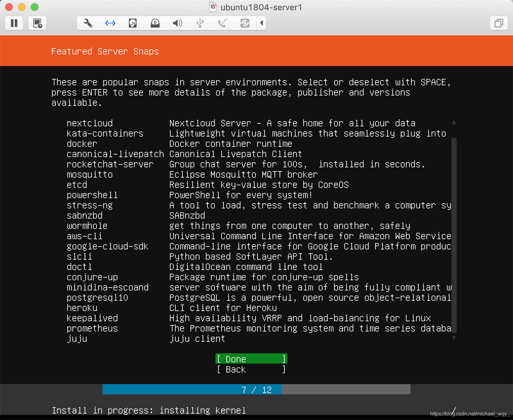
Task: Click 'Canonical Livepatch Client' description
Action: click(x=236, y=154)
